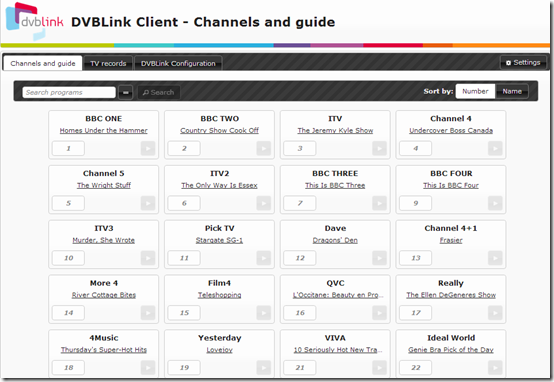Viewport: 554px width, 382px height.
Task: Play the BBC ONE channel
Action: tap(148, 148)
